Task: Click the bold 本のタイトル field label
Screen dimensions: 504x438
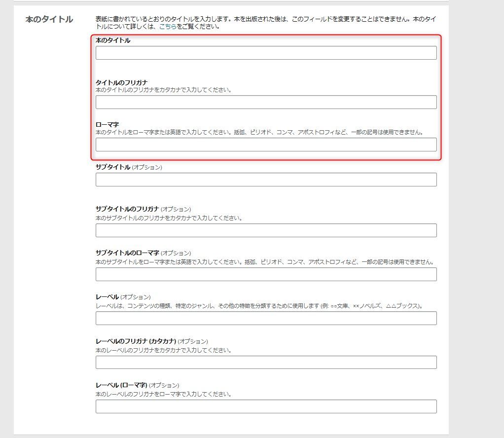Action: [113, 40]
